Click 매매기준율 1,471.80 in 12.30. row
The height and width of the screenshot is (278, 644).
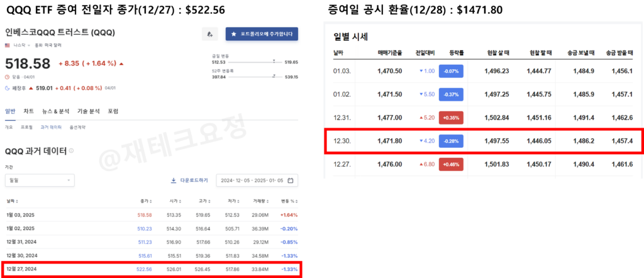tap(390, 141)
